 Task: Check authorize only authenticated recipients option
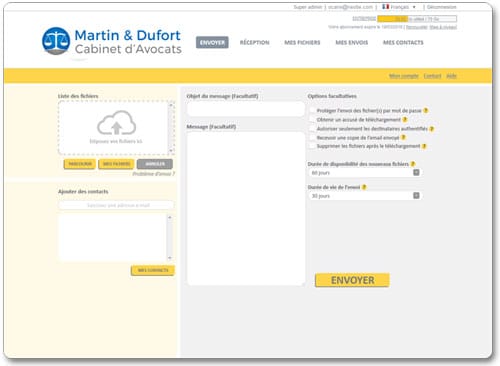pos(312,128)
